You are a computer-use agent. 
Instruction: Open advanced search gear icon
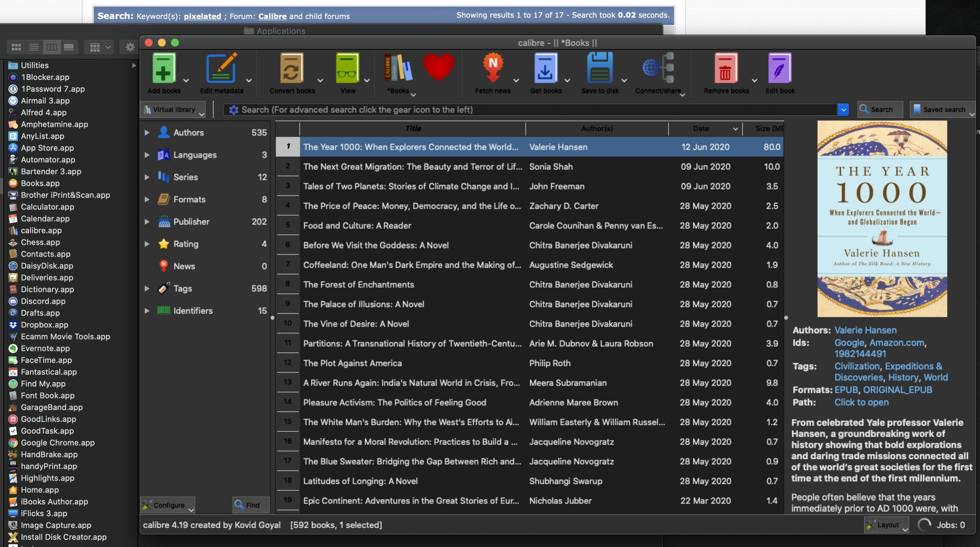coord(234,110)
